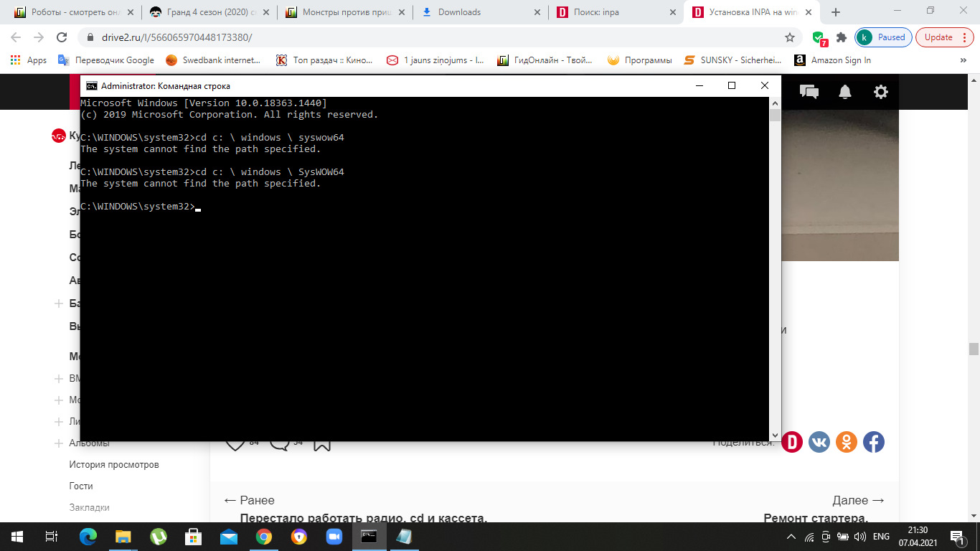Share the post on Facebook
This screenshot has width=980, height=551.
(873, 442)
